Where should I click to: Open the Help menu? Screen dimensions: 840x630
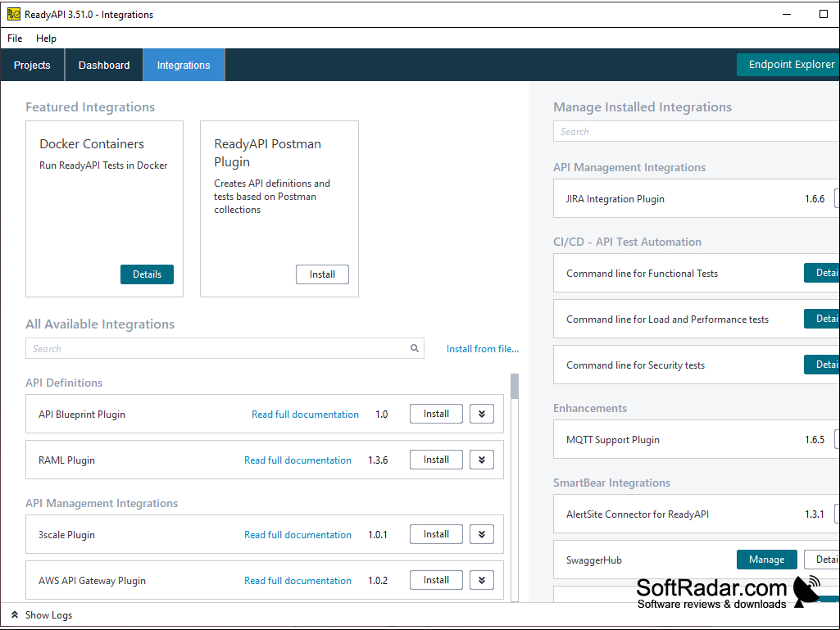click(46, 38)
